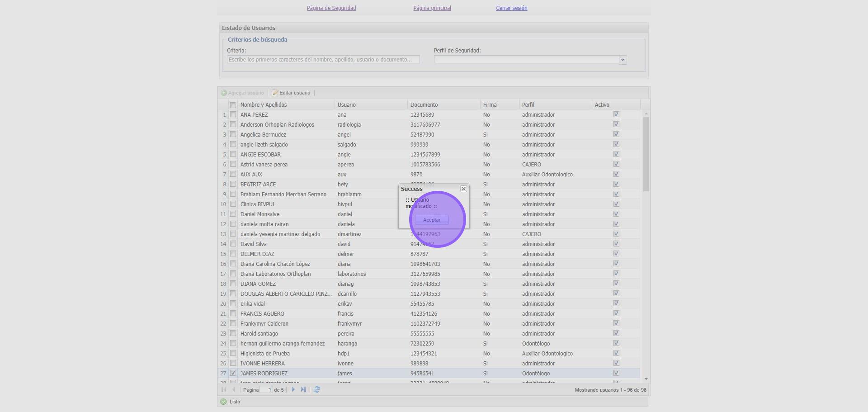
Task: Click the green Listo status icon
Action: (223, 402)
